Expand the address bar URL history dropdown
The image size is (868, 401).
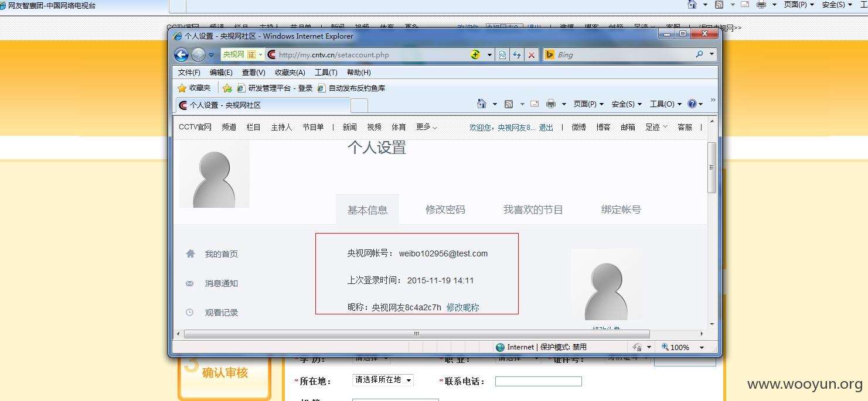click(489, 55)
